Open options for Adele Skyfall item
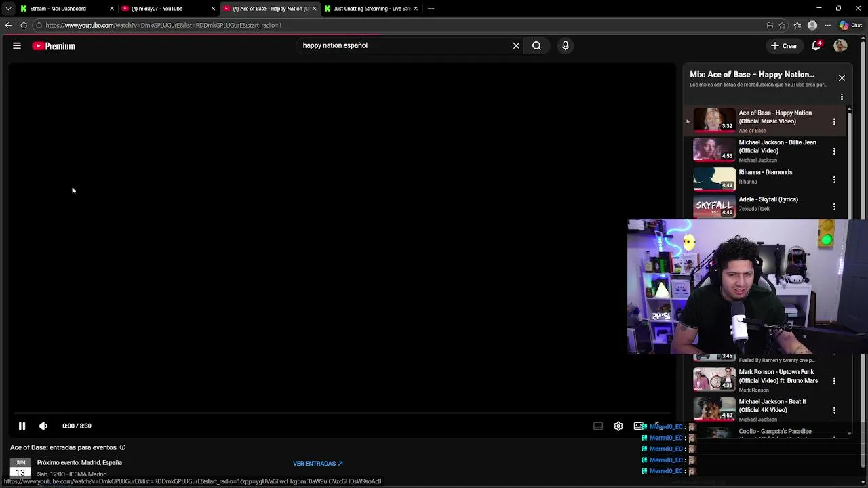 tap(834, 206)
